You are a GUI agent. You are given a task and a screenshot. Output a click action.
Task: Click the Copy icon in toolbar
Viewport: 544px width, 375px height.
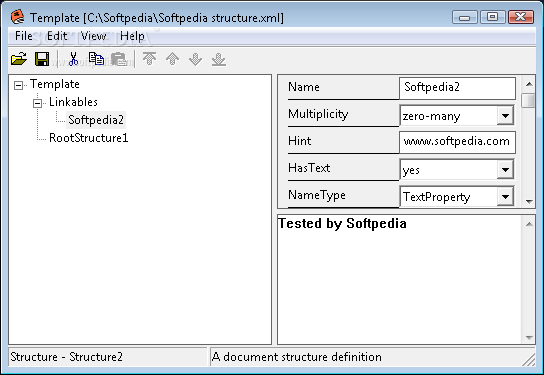(96, 59)
